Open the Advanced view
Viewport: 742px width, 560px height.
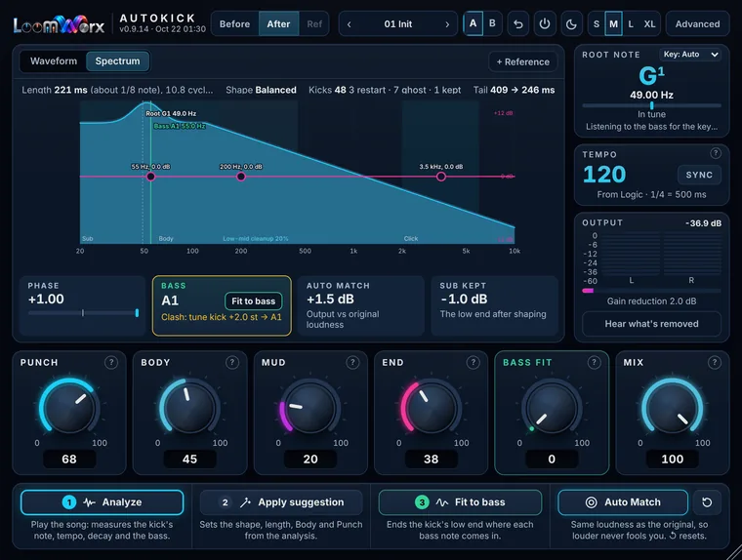pos(697,23)
